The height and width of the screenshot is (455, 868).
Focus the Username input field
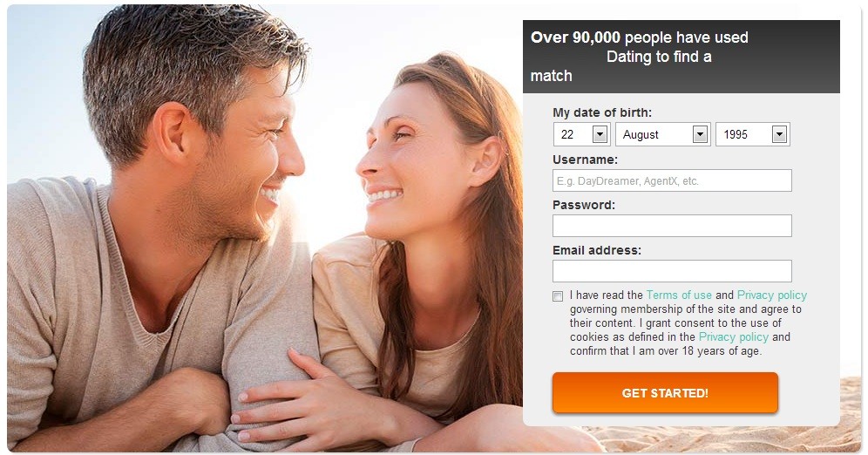point(672,181)
